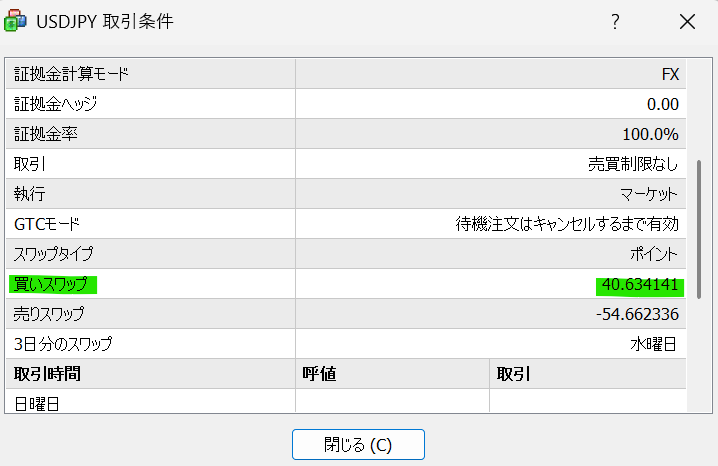Click the USDJPY dialog title icon
This screenshot has width=718, height=466.
click(17, 22)
